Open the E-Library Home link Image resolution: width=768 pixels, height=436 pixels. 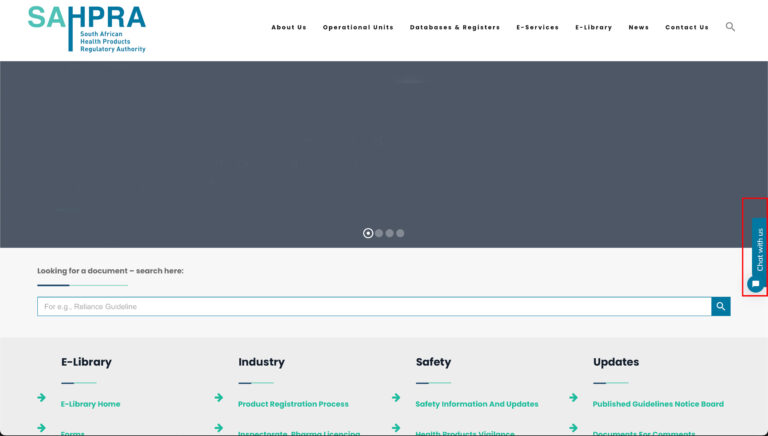(x=91, y=404)
